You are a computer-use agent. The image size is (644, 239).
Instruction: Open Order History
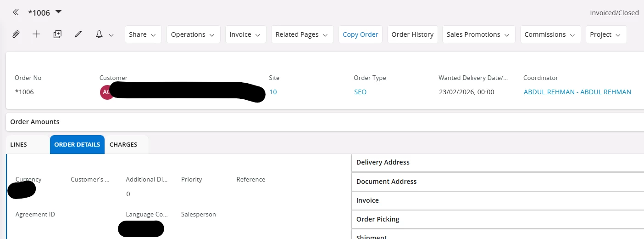point(412,34)
